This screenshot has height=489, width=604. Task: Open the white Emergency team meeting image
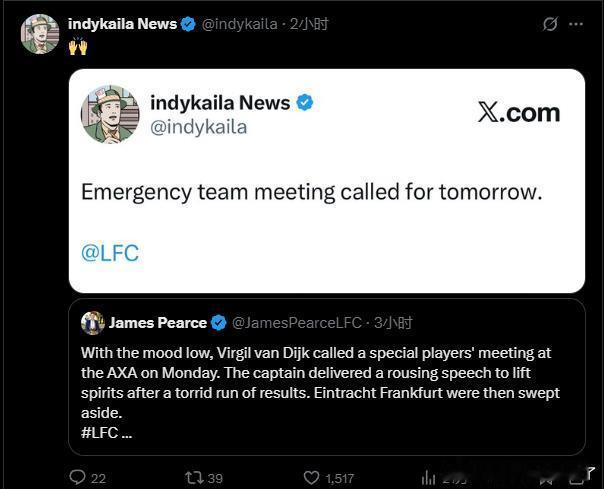327,181
